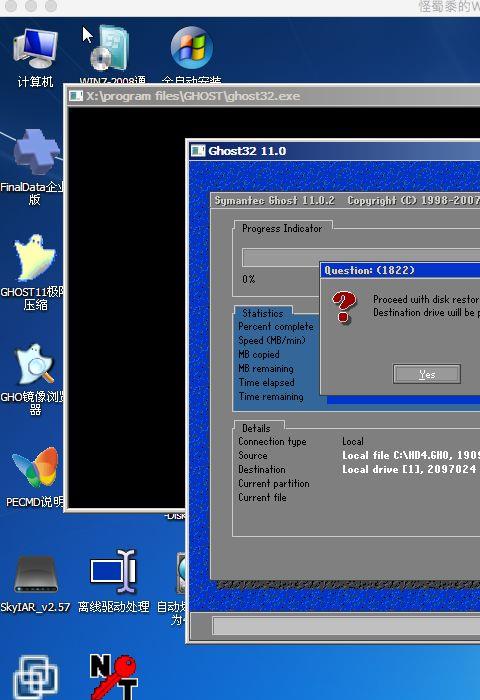Image resolution: width=480 pixels, height=700 pixels.
Task: Select the Ghost32 11.0 window title bar
Action: click(334, 151)
